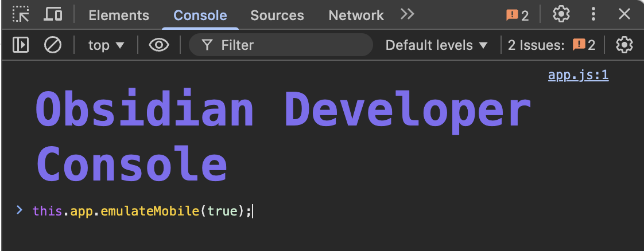Expand the Default levels dropdown
644x251 pixels.
pyautogui.click(x=437, y=45)
